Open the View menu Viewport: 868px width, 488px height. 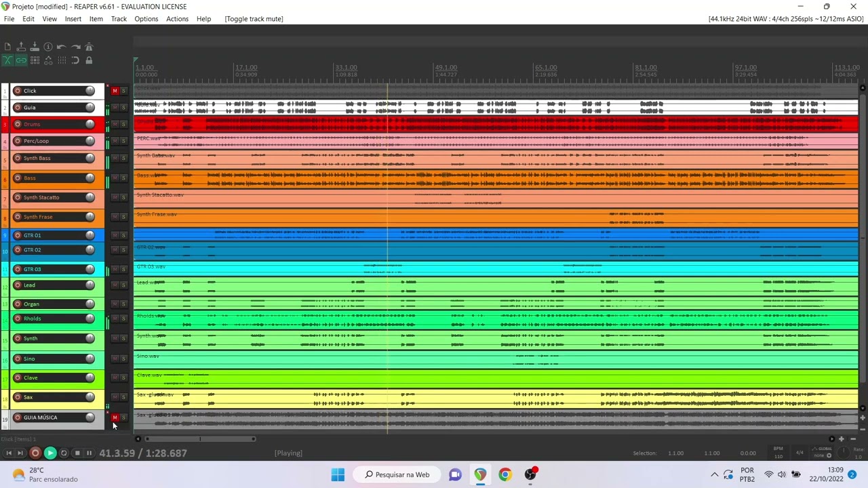[x=50, y=19]
